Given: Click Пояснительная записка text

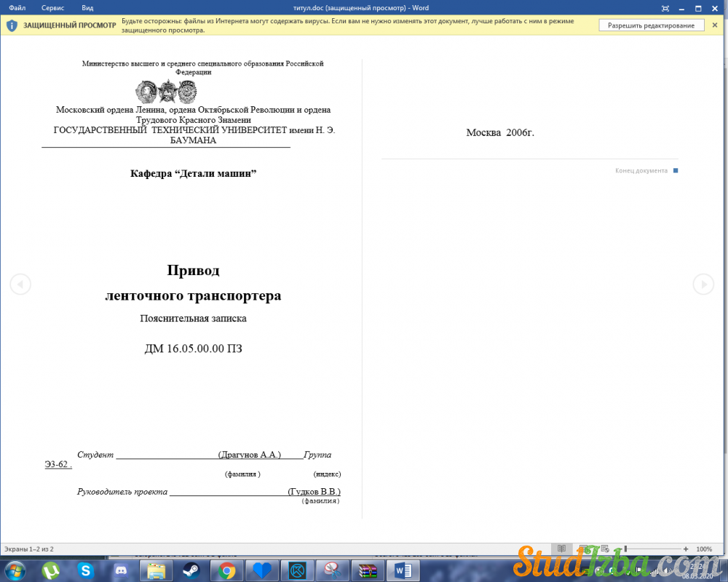Looking at the screenshot, I should coord(193,319).
